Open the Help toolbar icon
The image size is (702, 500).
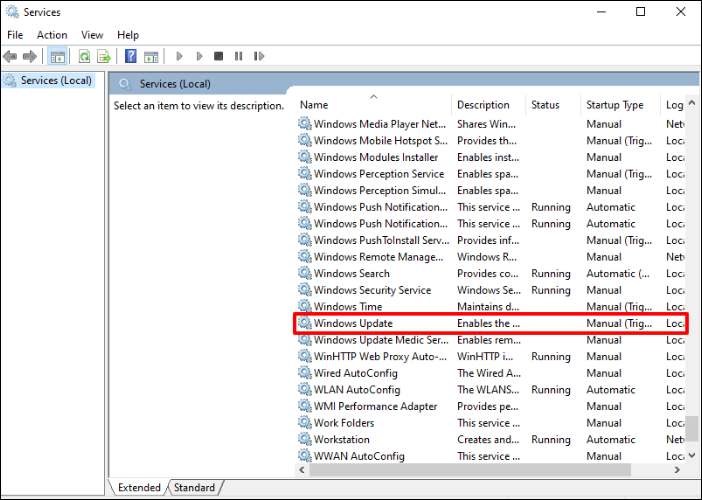coord(130,57)
